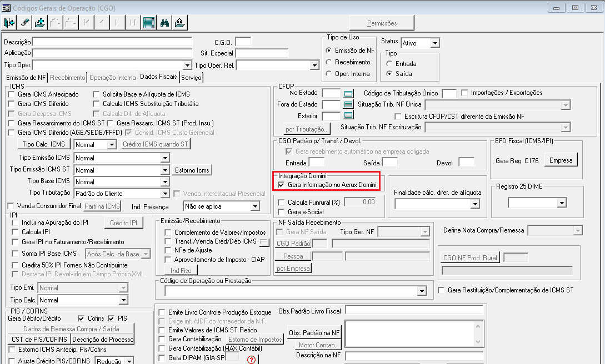The width and height of the screenshot is (605, 364).
Task: Click Obs. Padrão na NF button
Action: 314,333
